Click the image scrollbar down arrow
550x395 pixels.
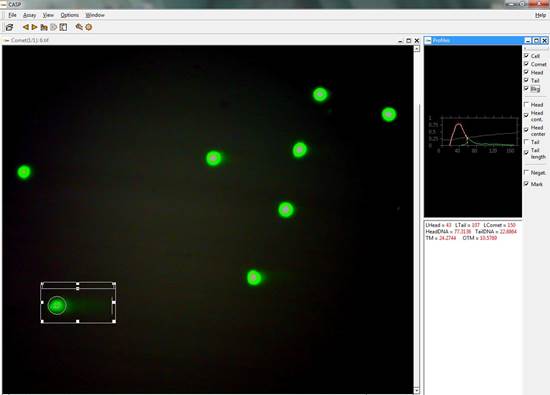click(x=416, y=390)
